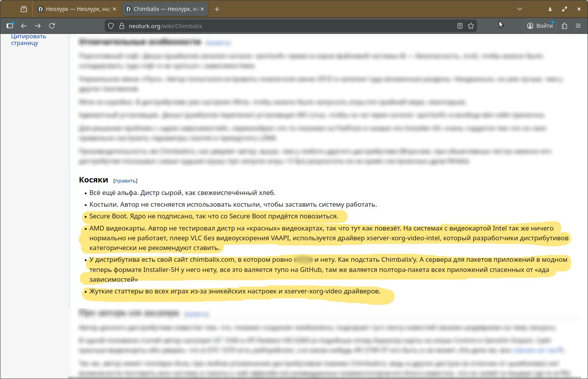View site security padlock info
The width and height of the screenshot is (588, 379).
(121, 26)
